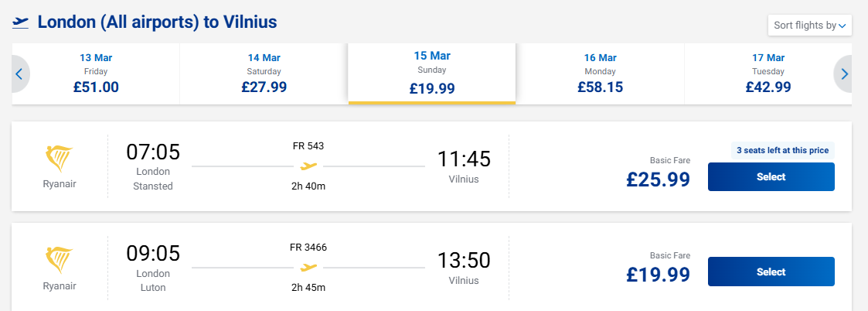This screenshot has height=311, width=868.
Task: Open the Sort flights by dropdown
Action: pos(809,26)
